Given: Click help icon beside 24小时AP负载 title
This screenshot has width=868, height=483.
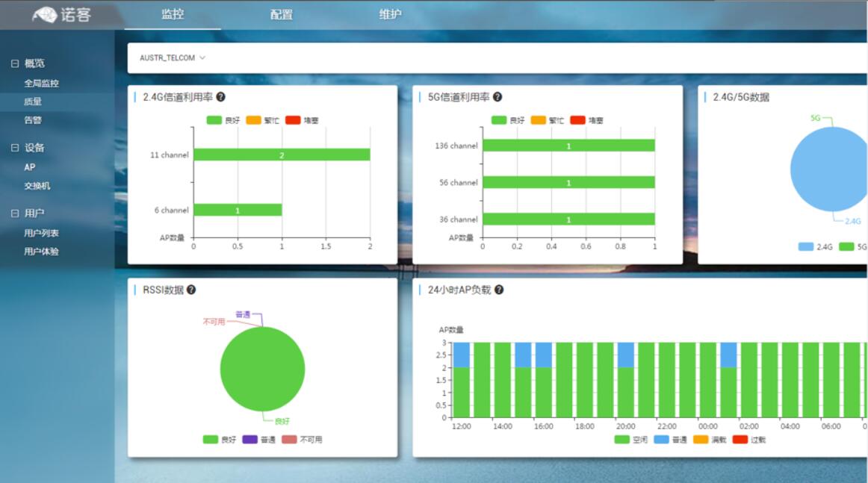Looking at the screenshot, I should coord(499,290).
